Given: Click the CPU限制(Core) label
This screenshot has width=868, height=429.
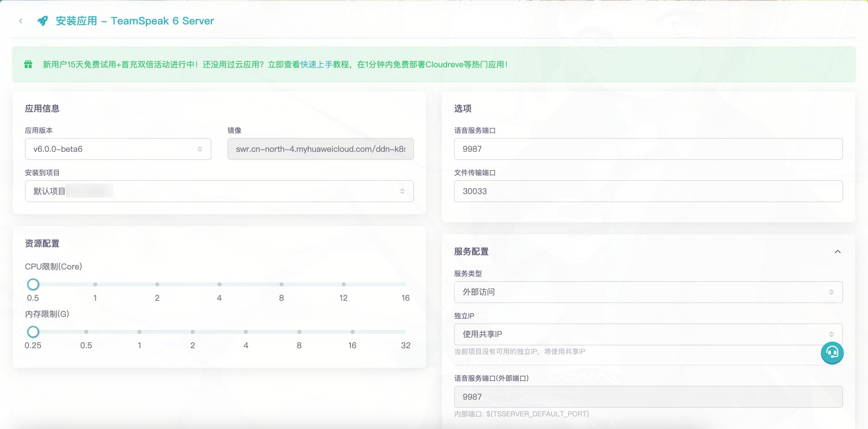Looking at the screenshot, I should pyautogui.click(x=53, y=267).
